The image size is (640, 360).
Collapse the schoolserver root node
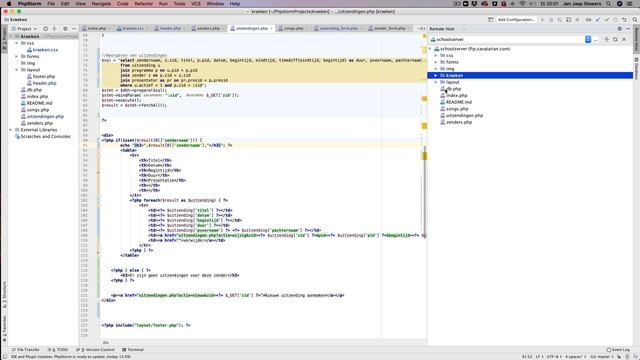point(430,49)
